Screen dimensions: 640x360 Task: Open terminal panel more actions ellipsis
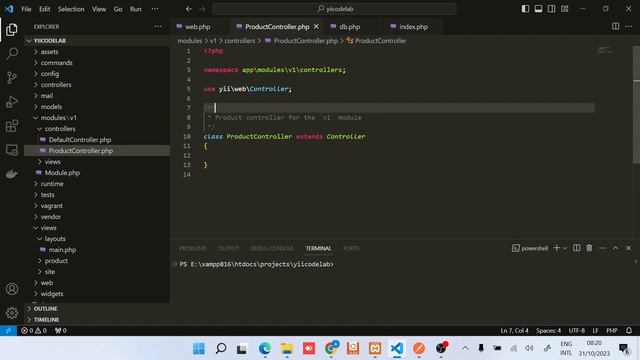pos(602,248)
